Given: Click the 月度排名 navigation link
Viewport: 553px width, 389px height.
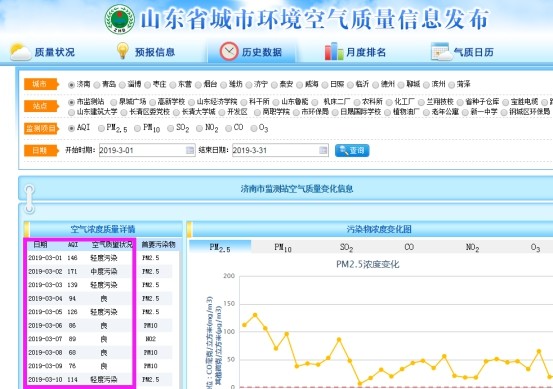Looking at the screenshot, I should (x=366, y=52).
